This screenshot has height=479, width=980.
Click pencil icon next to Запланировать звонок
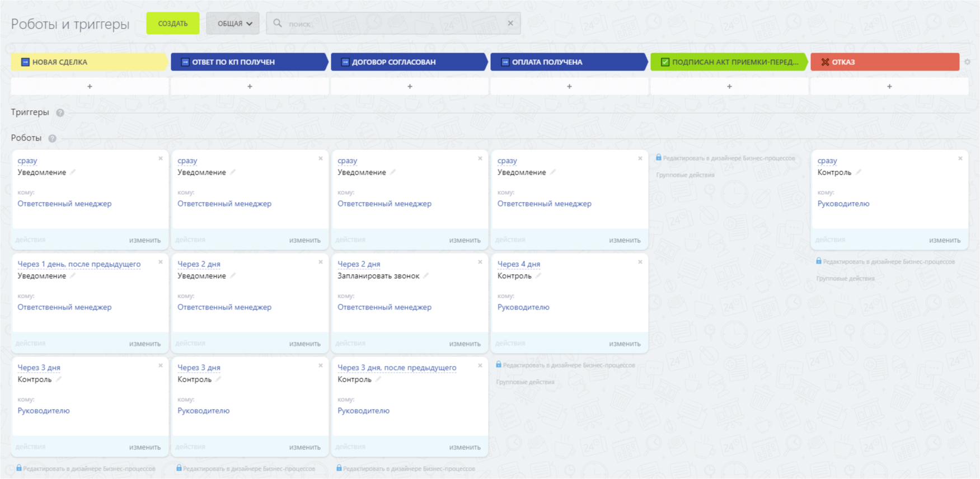(x=426, y=275)
